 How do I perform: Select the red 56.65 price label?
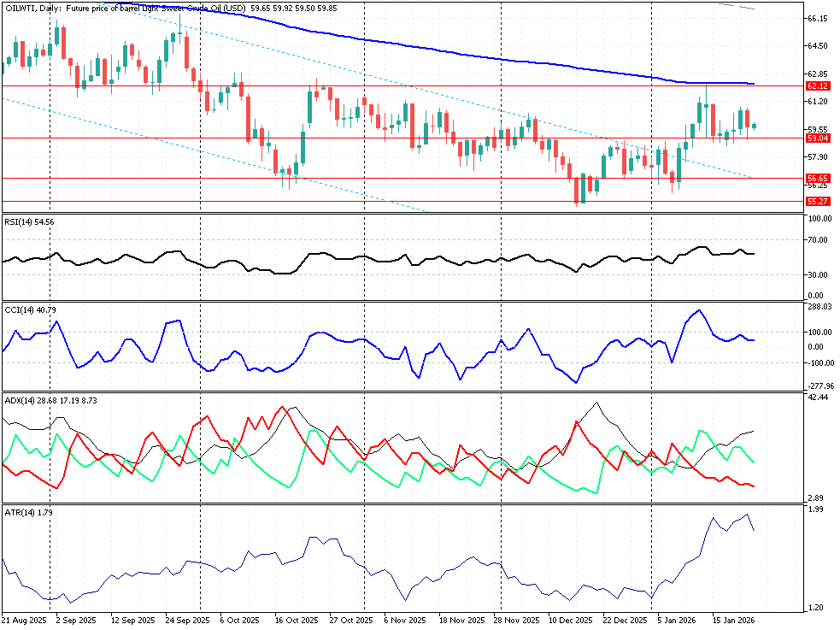818,179
